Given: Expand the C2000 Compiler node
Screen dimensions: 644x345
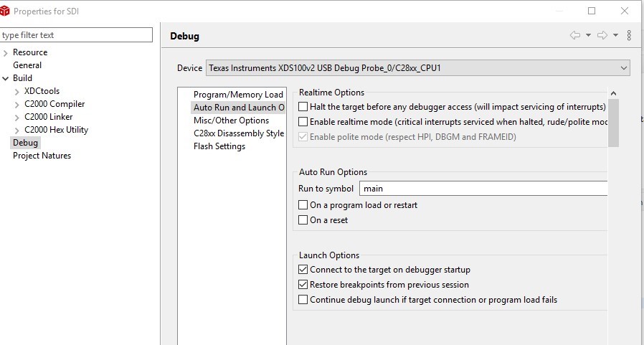Looking at the screenshot, I should click(17, 104).
